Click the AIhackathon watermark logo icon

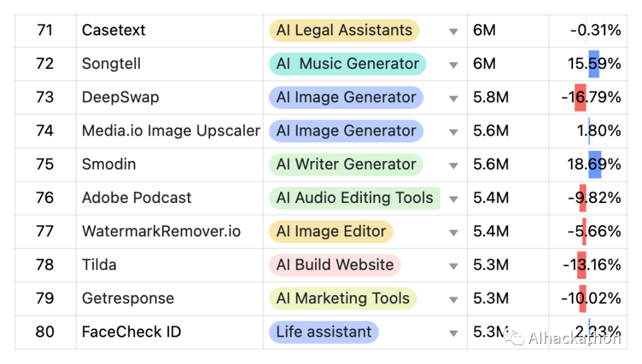coord(514,338)
